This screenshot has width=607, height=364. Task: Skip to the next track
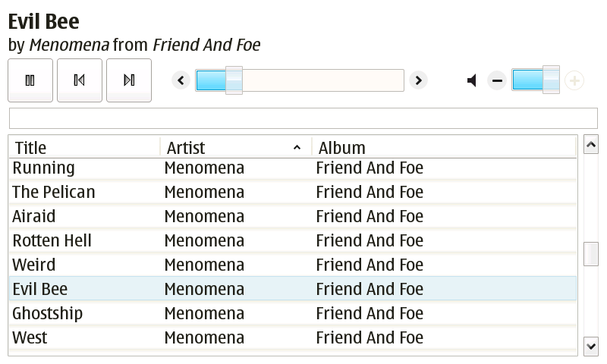[129, 80]
